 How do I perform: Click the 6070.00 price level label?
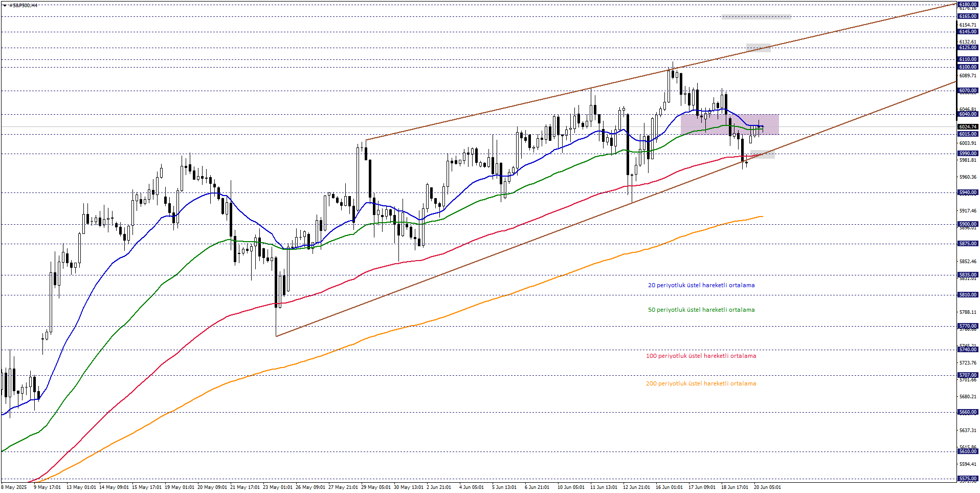point(968,91)
